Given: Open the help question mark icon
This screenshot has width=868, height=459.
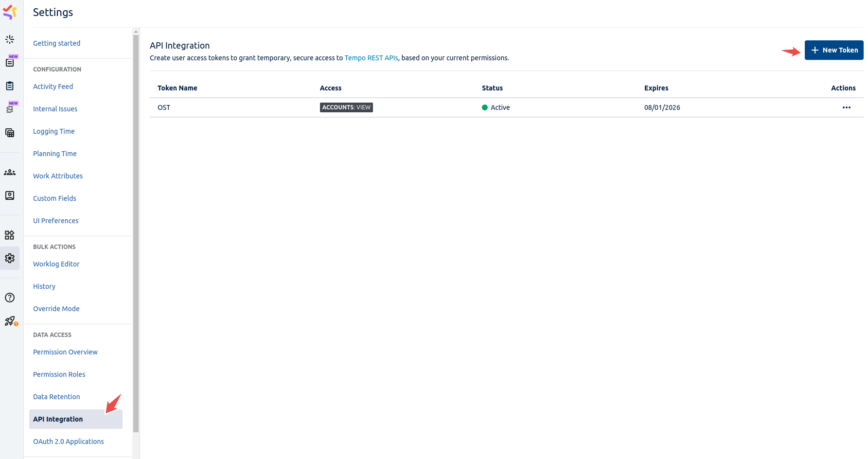Looking at the screenshot, I should [10, 298].
